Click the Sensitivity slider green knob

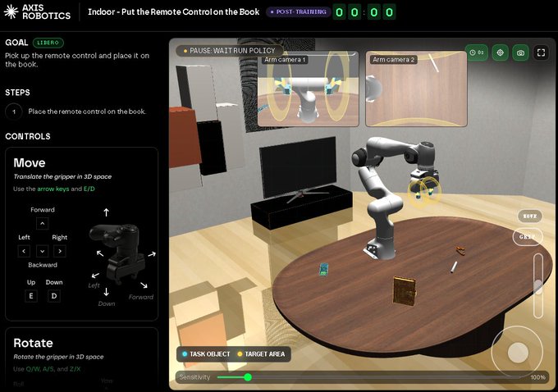pos(248,377)
